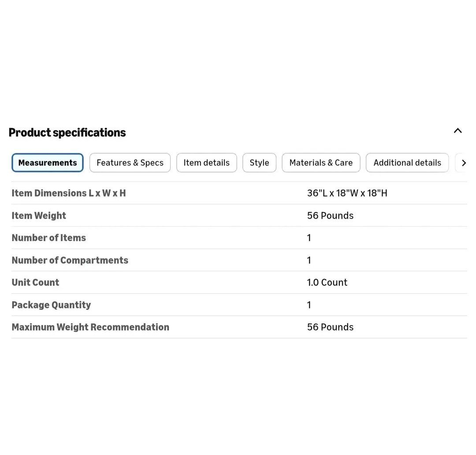476x455 pixels.
Task: Show the Materials & Care tab
Action: 321,163
